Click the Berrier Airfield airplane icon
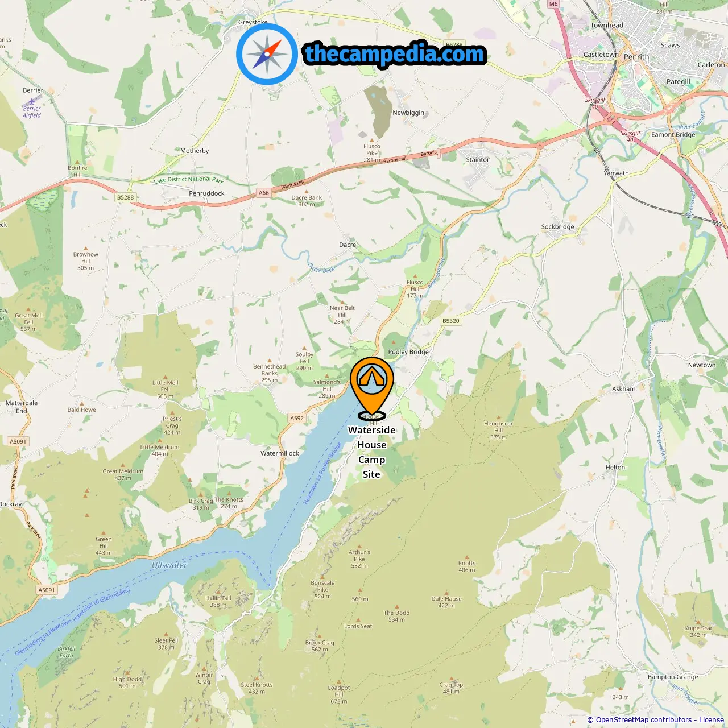Viewport: 728px width, 728px height. click(32, 101)
